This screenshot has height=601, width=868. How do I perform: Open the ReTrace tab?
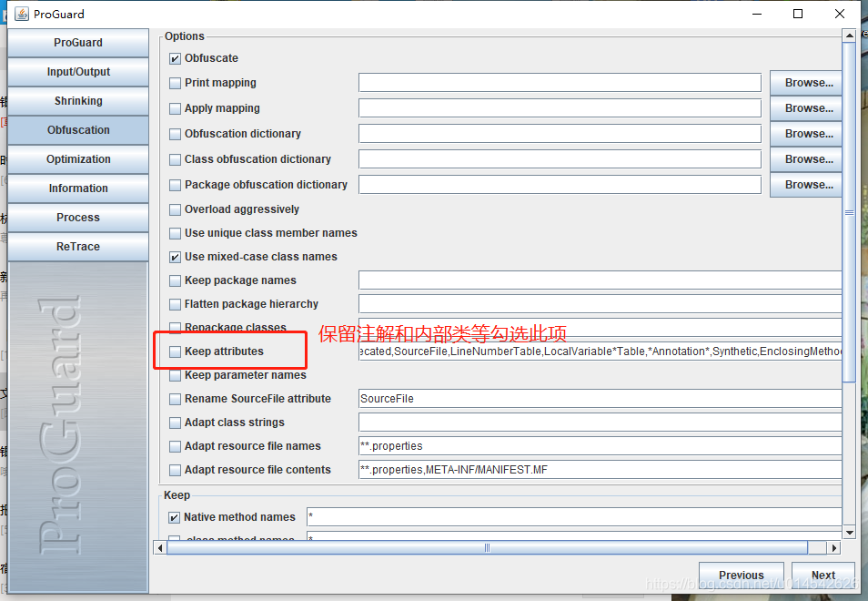[x=78, y=247]
